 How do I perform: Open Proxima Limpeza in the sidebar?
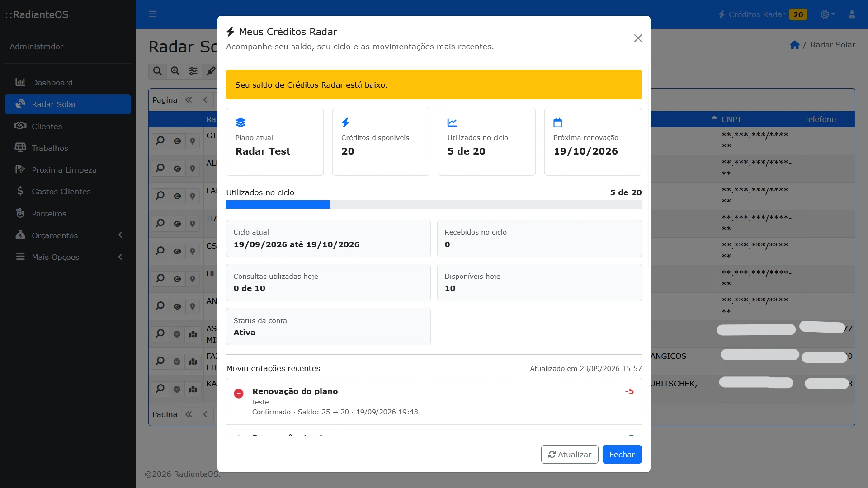[68, 170]
